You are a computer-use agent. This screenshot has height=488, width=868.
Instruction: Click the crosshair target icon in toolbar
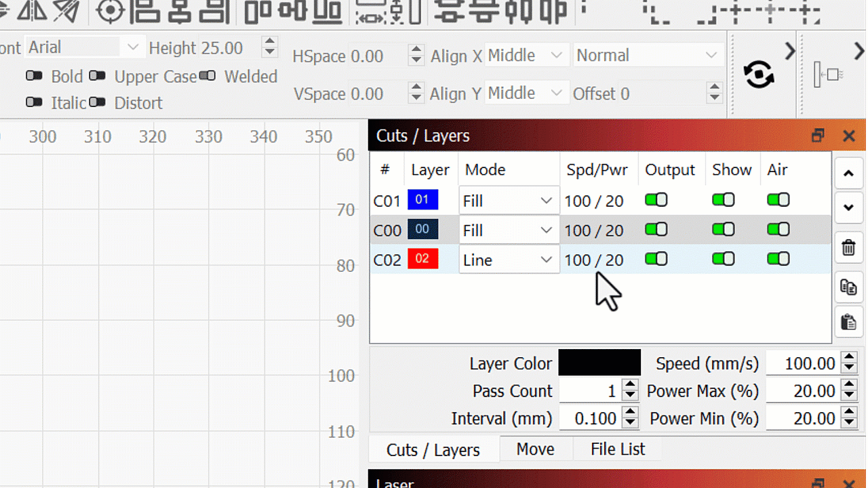tap(110, 11)
